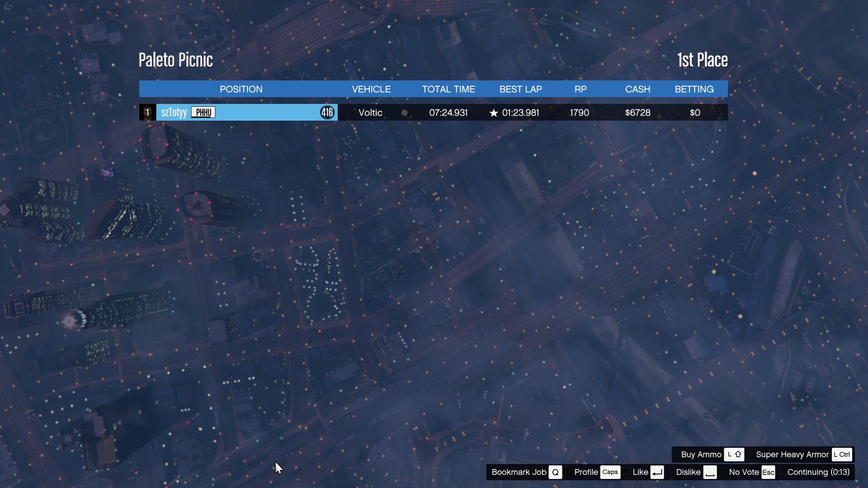Image resolution: width=868 pixels, height=488 pixels.
Task: Click the PHHU crew tag
Action: (x=203, y=113)
